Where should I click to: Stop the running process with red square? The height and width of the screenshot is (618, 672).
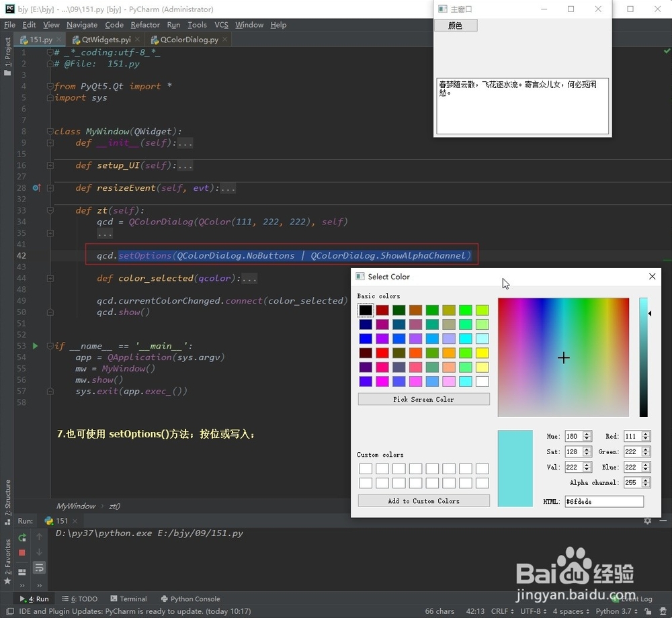pyautogui.click(x=22, y=552)
